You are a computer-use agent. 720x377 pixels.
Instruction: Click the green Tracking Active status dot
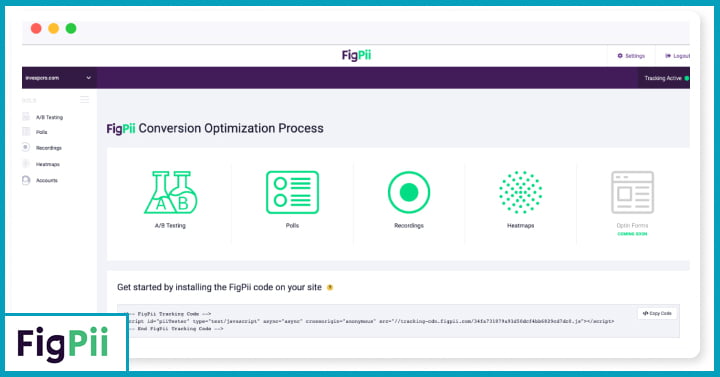686,79
